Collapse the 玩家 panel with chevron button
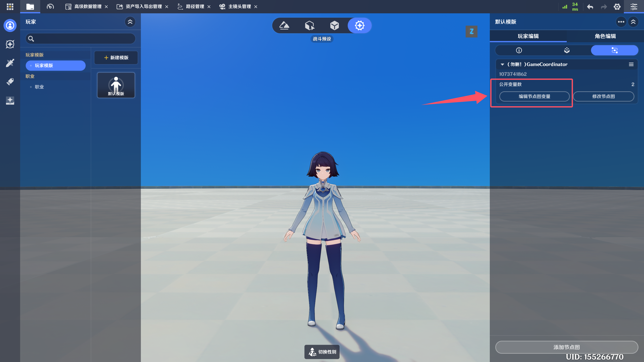This screenshot has height=362, width=644. (x=130, y=22)
